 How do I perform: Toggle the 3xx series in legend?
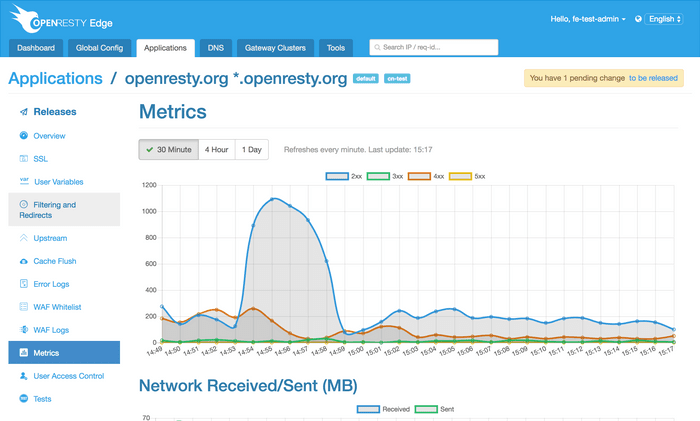click(384, 176)
